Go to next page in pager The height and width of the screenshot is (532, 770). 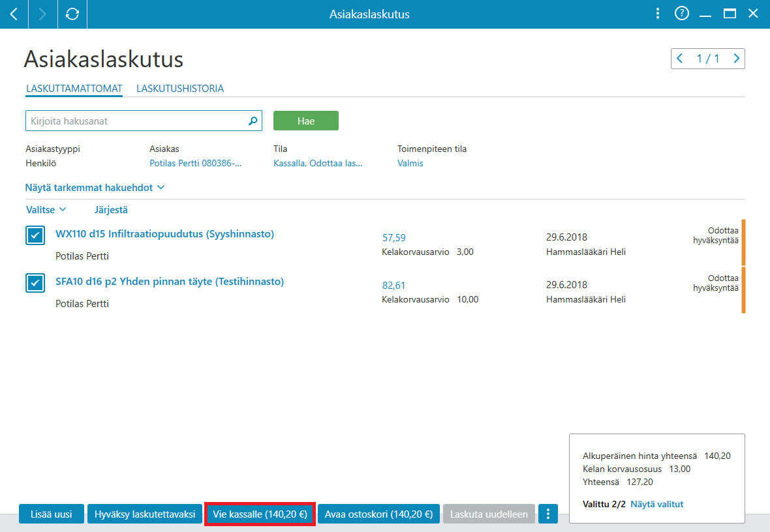736,59
